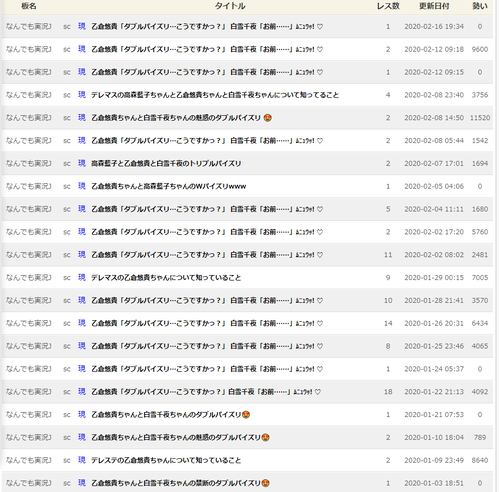Image resolution: width=499 pixels, height=492 pixels.
Task: Click なんでも実況J board in 2020-02-16 19:34 row
Action: point(29,26)
